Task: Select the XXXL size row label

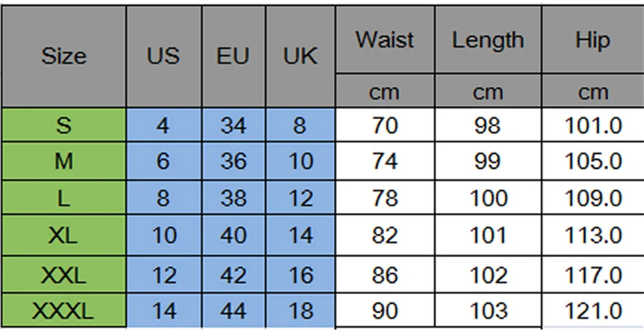Action: pyautogui.click(x=63, y=312)
